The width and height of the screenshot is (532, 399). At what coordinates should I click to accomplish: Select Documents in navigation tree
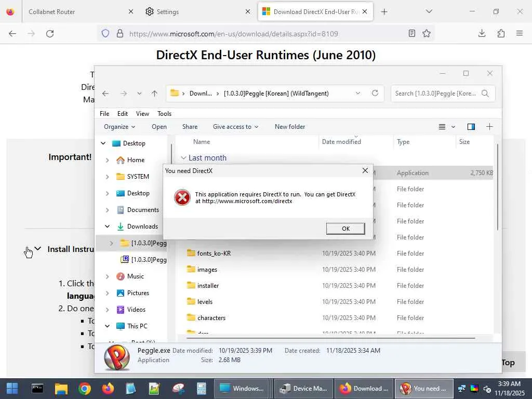coord(142,210)
